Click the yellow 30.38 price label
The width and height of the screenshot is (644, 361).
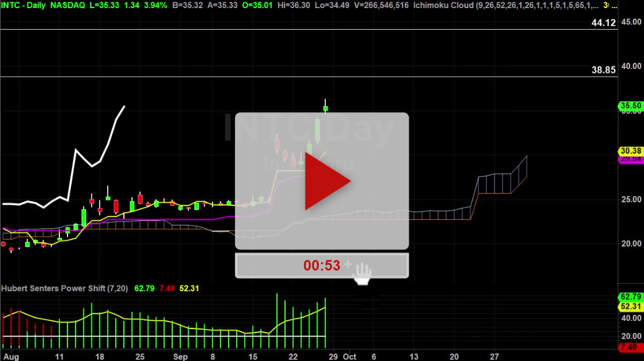629,152
